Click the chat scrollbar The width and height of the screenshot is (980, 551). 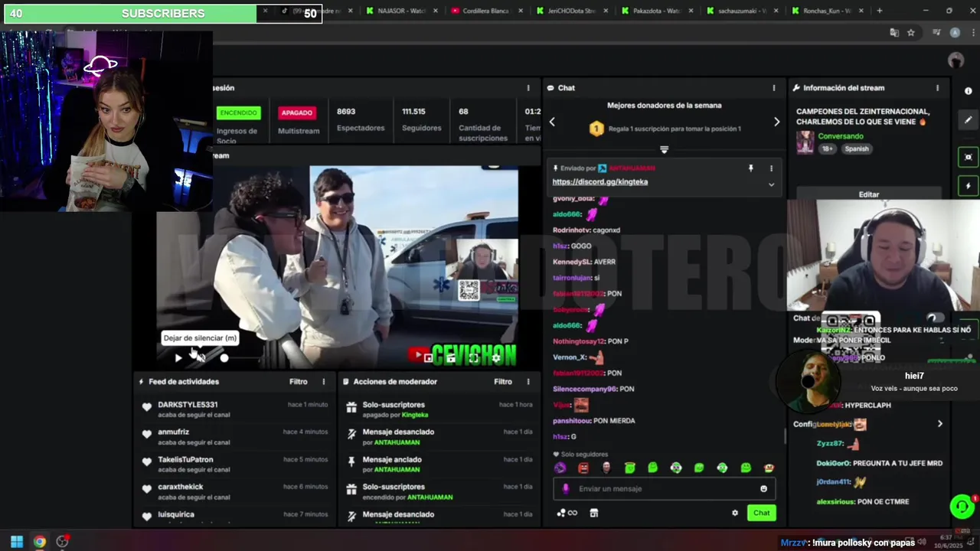[785, 436]
